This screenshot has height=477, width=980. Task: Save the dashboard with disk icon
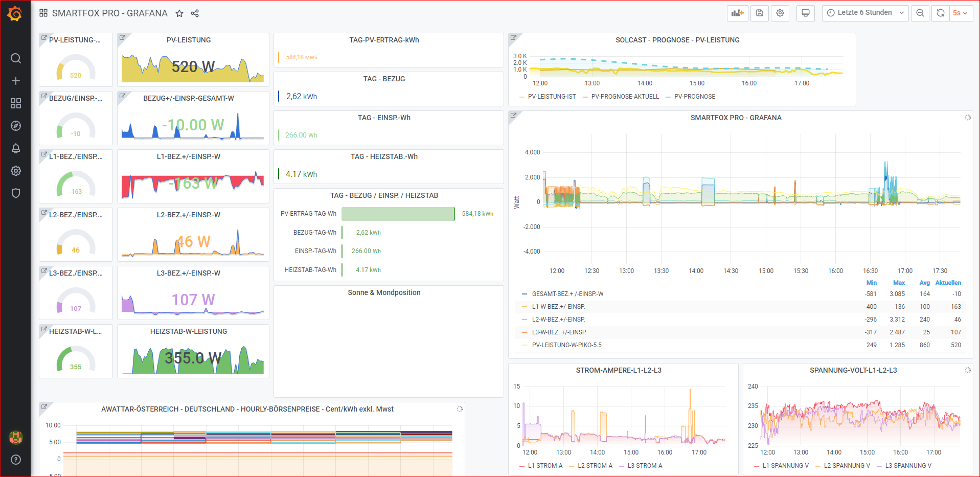click(x=760, y=13)
